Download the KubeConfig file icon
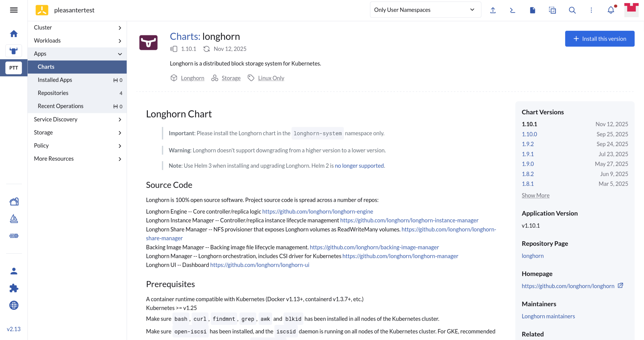The height and width of the screenshot is (340, 644). 532,10
